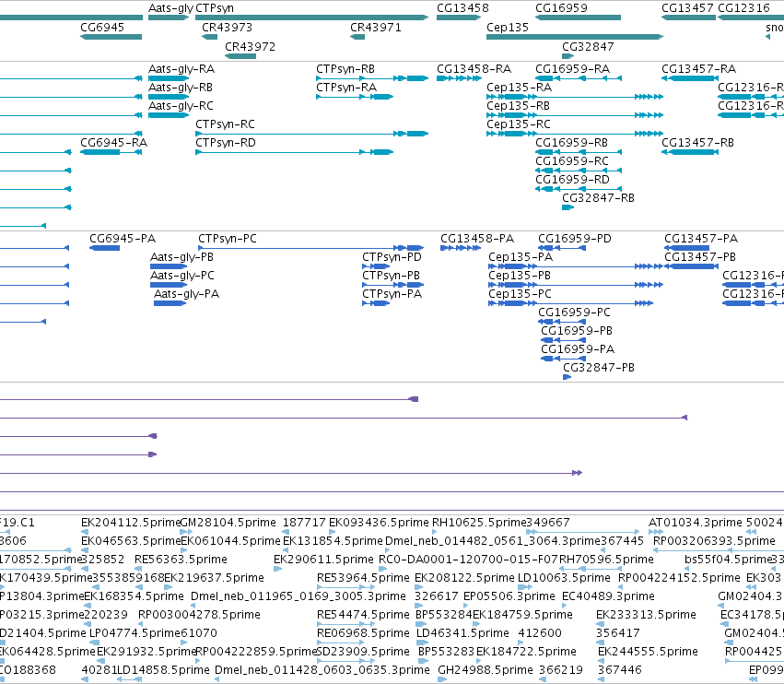Click the CTPsyn-RB transcript label

345,69
